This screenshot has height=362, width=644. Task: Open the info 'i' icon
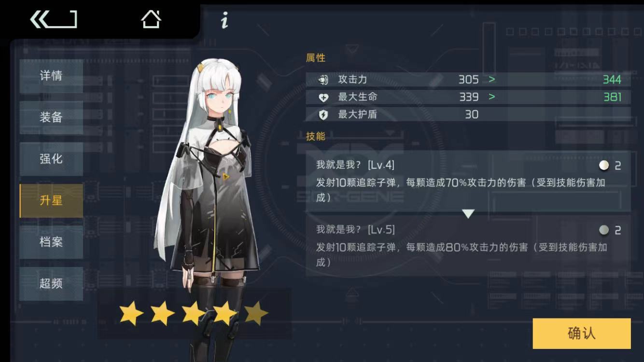224,20
